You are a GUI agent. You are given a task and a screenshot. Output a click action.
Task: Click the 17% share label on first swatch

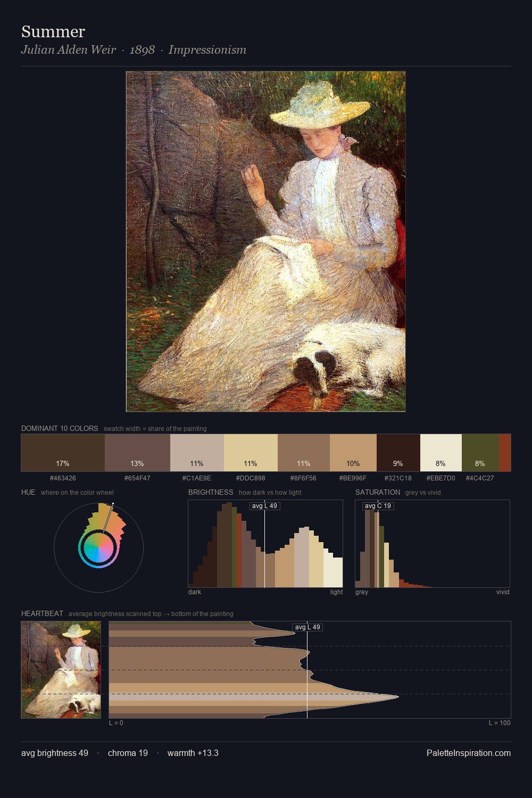click(x=63, y=463)
